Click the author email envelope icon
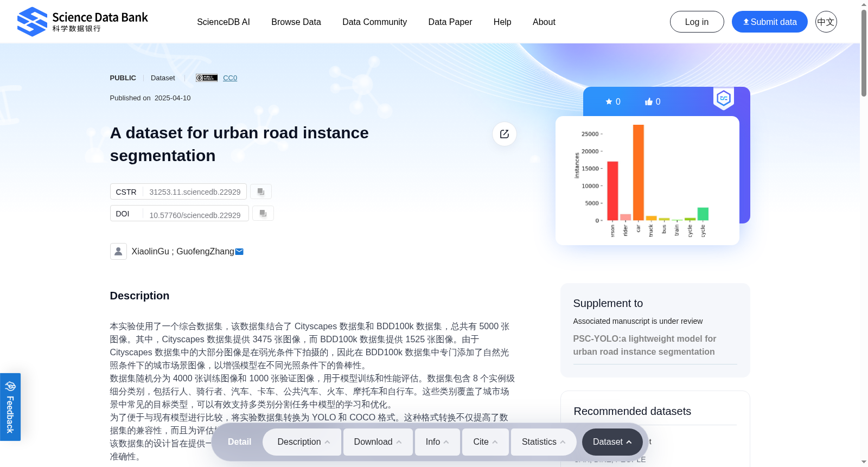This screenshot has width=868, height=467. 239,252
